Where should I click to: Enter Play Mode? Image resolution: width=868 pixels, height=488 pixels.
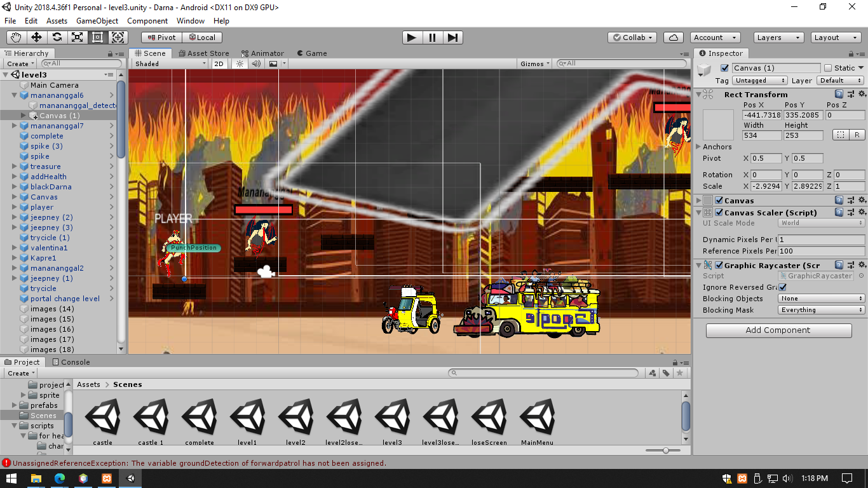[x=411, y=37]
